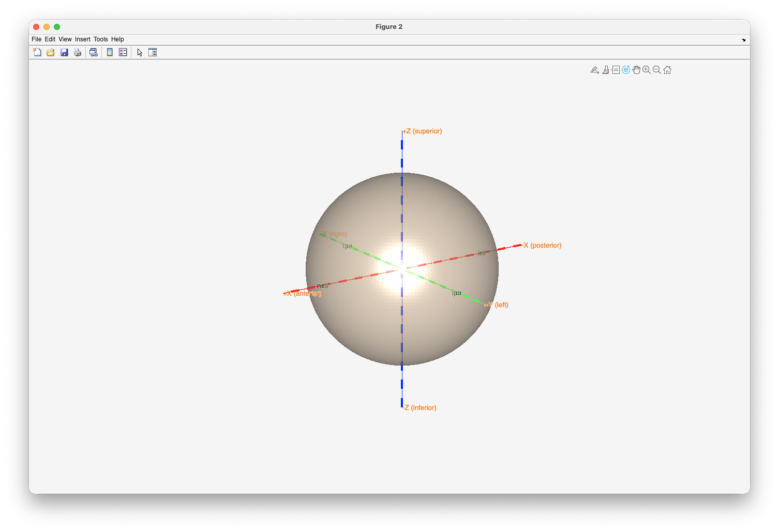Screen dimensions: 779x532
Task: Enable the Pan hand tool
Action: click(636, 70)
